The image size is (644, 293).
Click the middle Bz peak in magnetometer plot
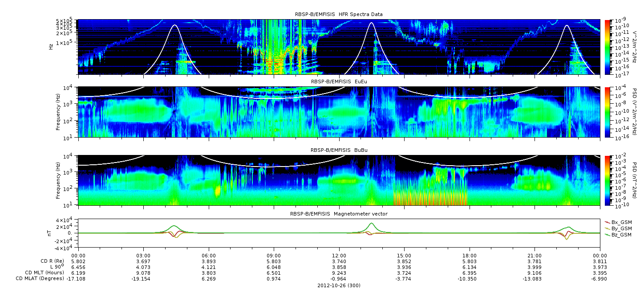[372, 224]
